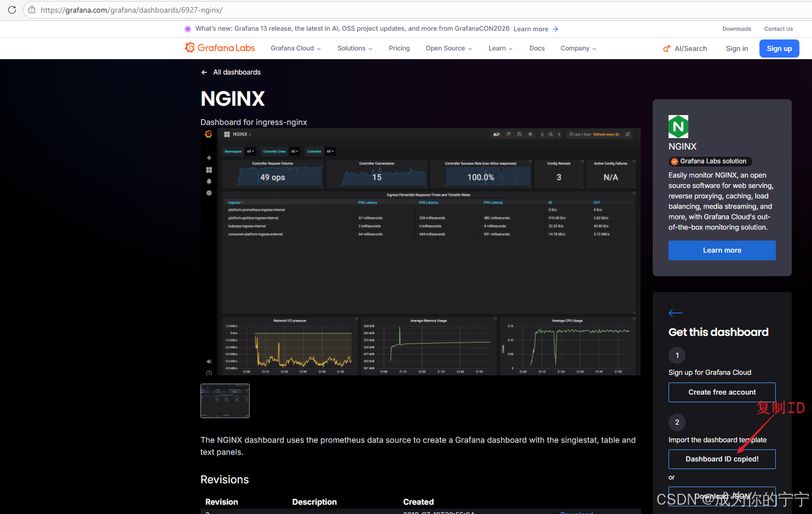The height and width of the screenshot is (514, 812).
Task: Go to the Grafana Labs home logo
Action: (x=220, y=48)
